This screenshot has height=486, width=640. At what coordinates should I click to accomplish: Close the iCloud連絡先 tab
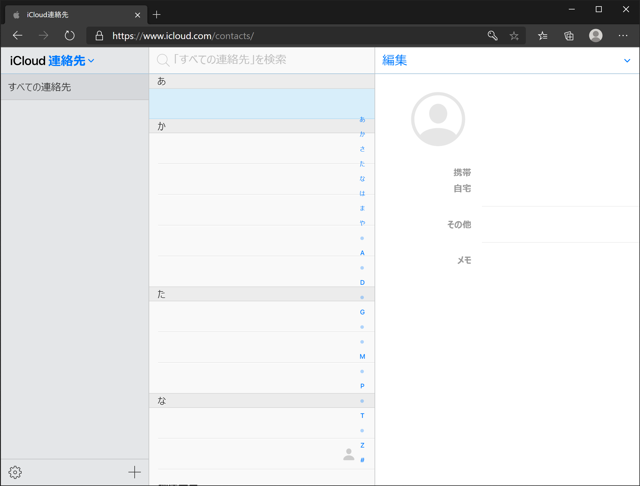[138, 15]
